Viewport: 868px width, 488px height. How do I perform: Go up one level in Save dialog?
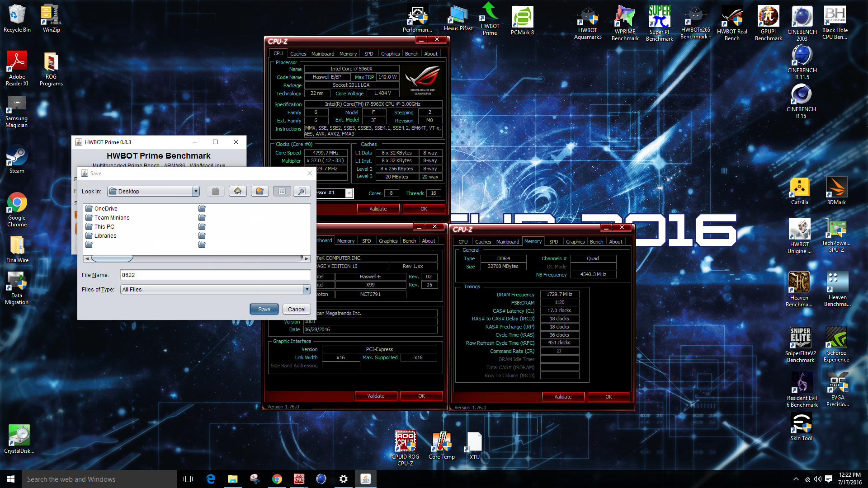pyautogui.click(x=216, y=191)
